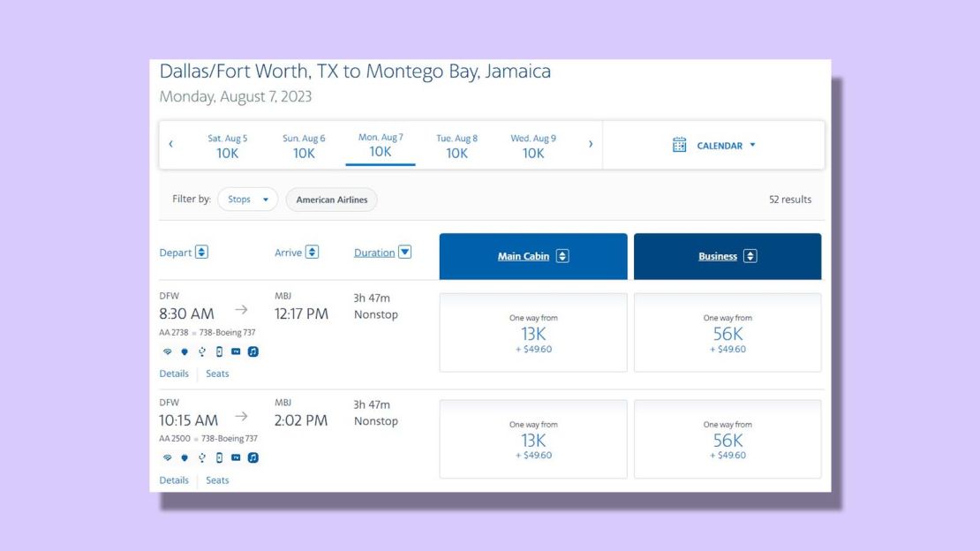The image size is (980, 551).
Task: Click USB power icon for AA 2500
Action: [x=202, y=457]
